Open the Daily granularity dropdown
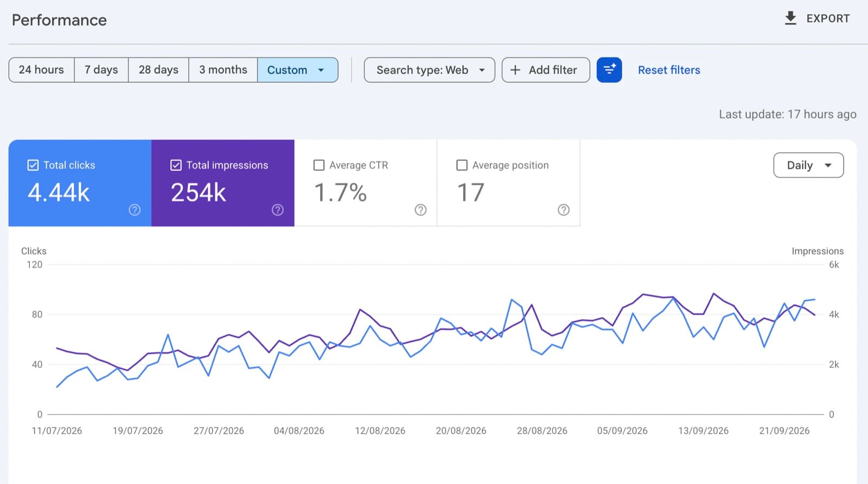 click(x=808, y=165)
